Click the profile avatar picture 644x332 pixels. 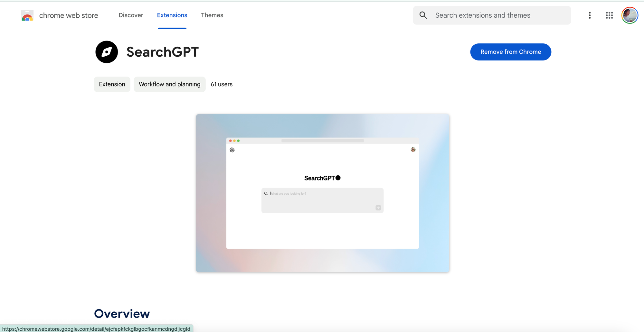(630, 15)
